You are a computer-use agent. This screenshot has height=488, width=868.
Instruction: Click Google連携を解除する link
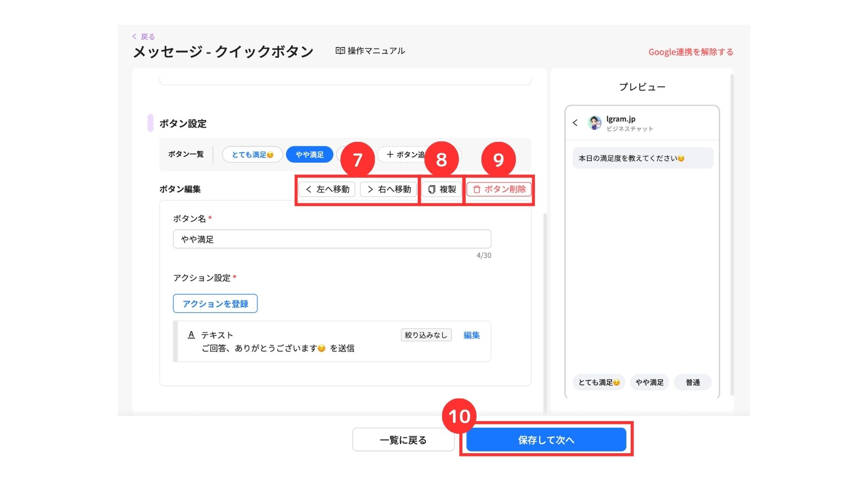point(690,52)
